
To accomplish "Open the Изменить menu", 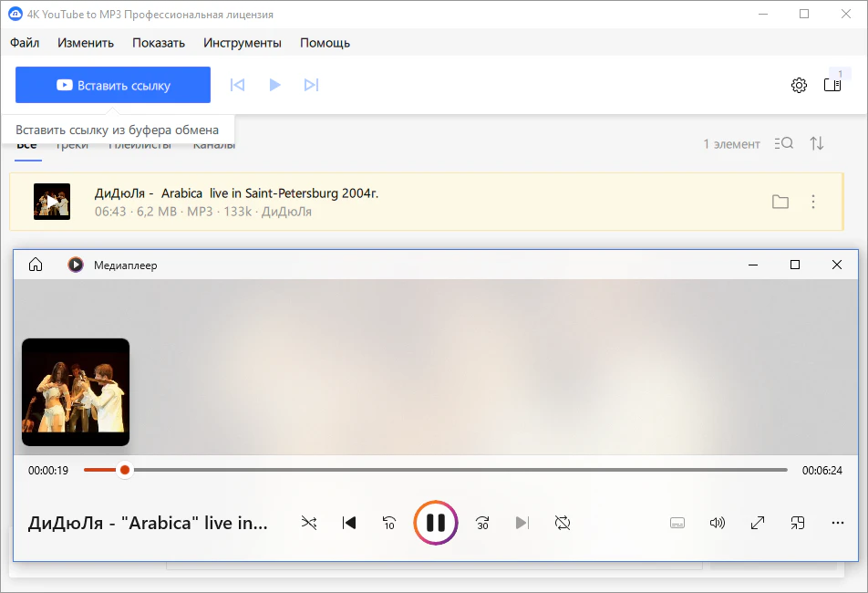I will pos(86,43).
